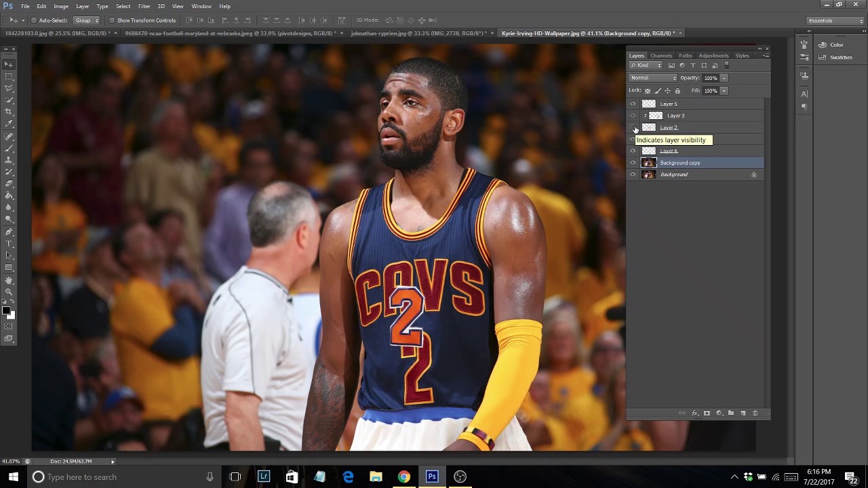
Task: Switch to the Channels tab
Action: [x=661, y=56]
